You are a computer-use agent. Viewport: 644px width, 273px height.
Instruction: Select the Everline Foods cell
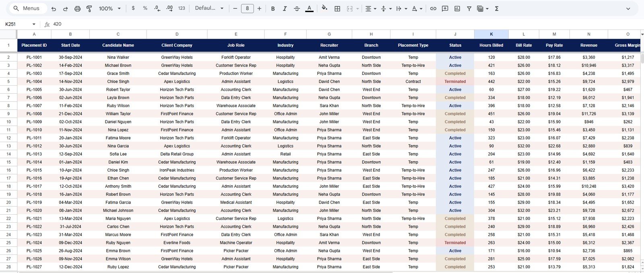[177, 242]
